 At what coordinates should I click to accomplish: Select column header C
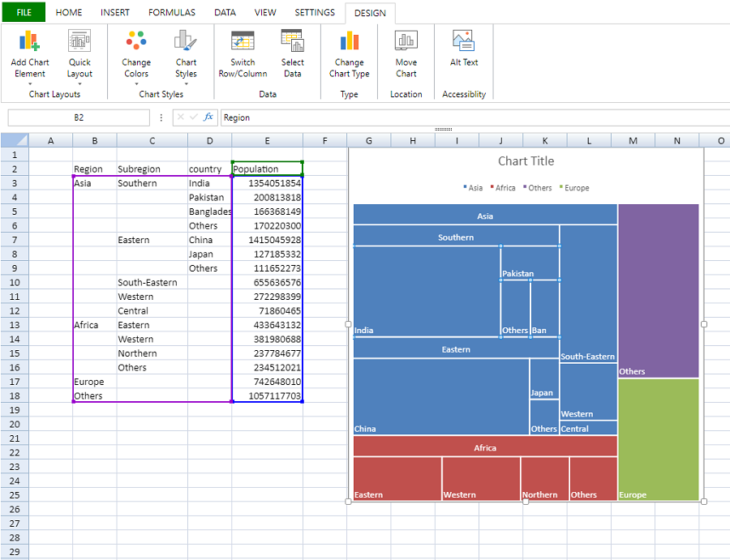pyautogui.click(x=152, y=140)
